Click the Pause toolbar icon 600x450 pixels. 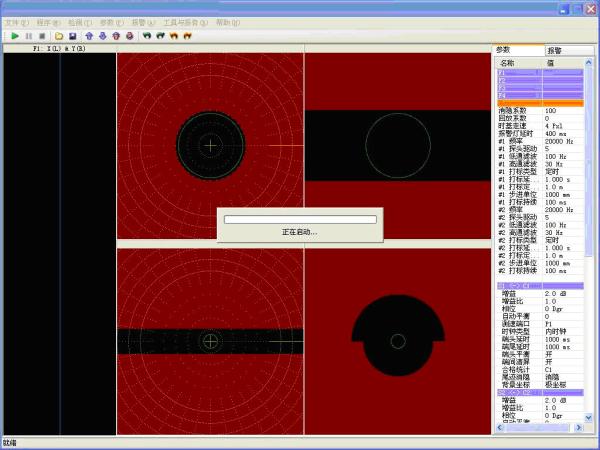pos(29,36)
